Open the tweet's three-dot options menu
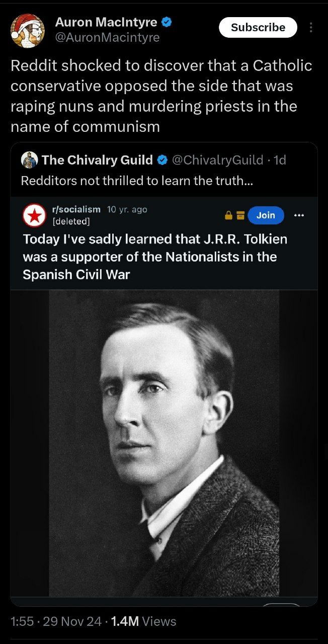Image resolution: width=328 pixels, height=644 pixels. pyautogui.click(x=311, y=27)
